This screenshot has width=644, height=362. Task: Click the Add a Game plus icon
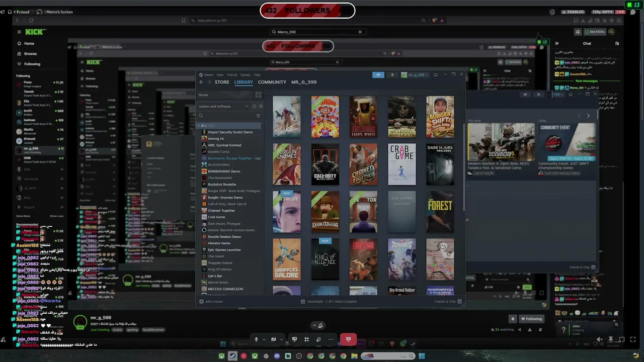click(x=201, y=302)
